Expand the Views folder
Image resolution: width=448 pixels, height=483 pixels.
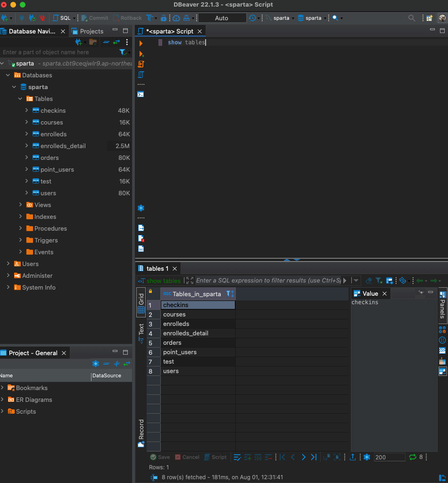[x=20, y=205]
